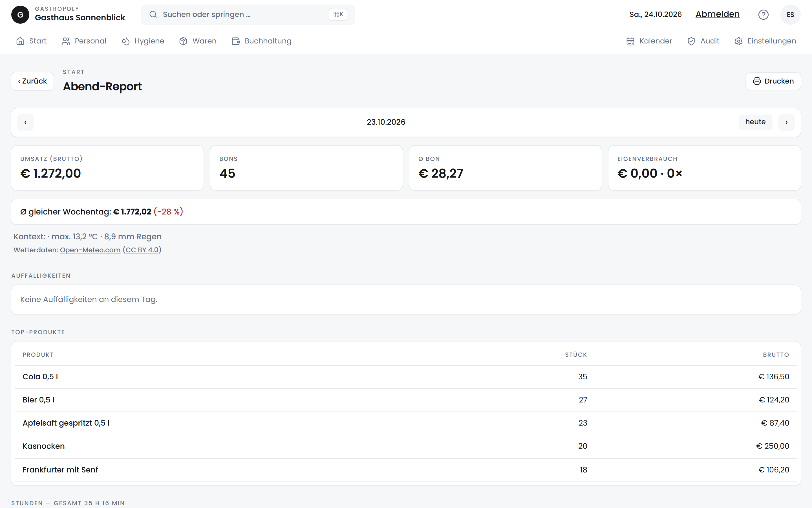Click the Kasnocken product name
Image resolution: width=812 pixels, height=508 pixels.
tap(44, 446)
